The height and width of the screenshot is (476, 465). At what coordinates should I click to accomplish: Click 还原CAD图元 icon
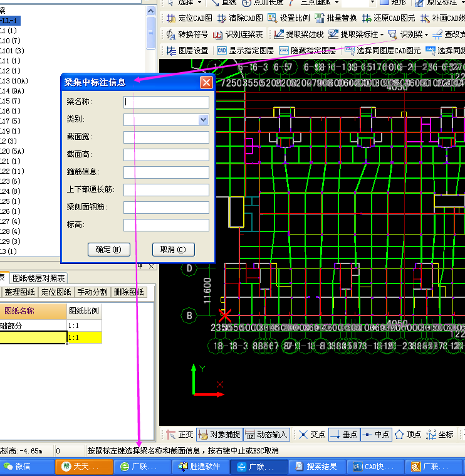(367, 18)
